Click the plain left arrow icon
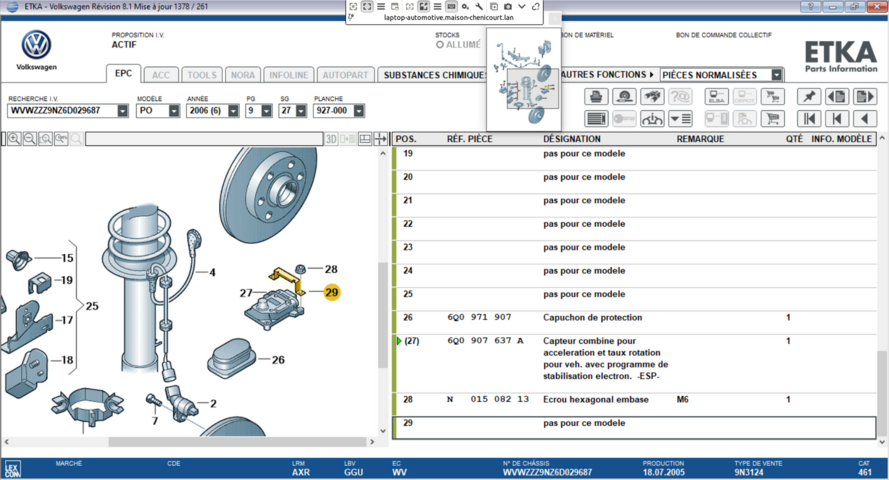The width and height of the screenshot is (889, 480). tap(865, 118)
